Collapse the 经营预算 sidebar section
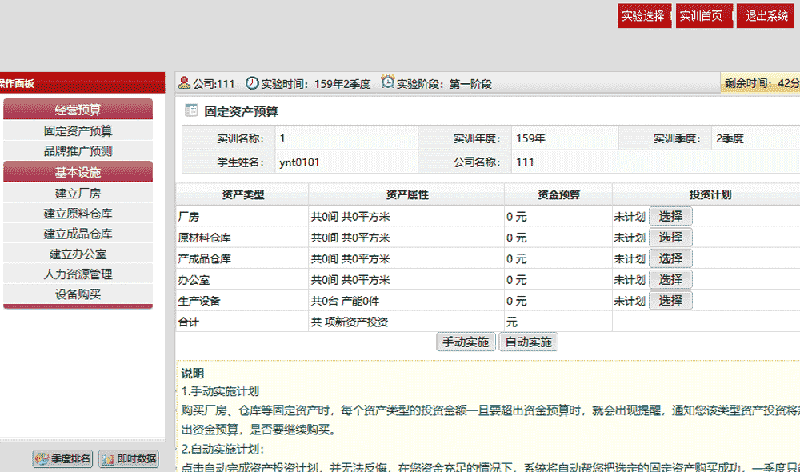800x472 pixels. tap(78, 109)
